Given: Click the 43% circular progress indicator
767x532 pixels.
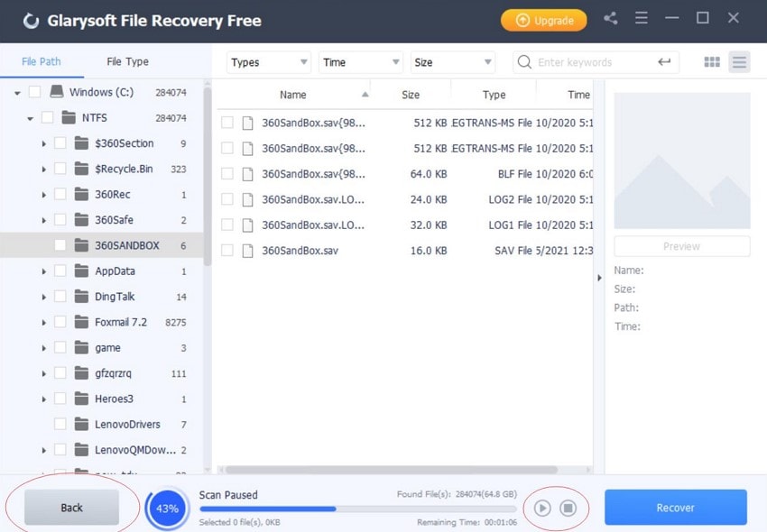Looking at the screenshot, I should (x=167, y=509).
